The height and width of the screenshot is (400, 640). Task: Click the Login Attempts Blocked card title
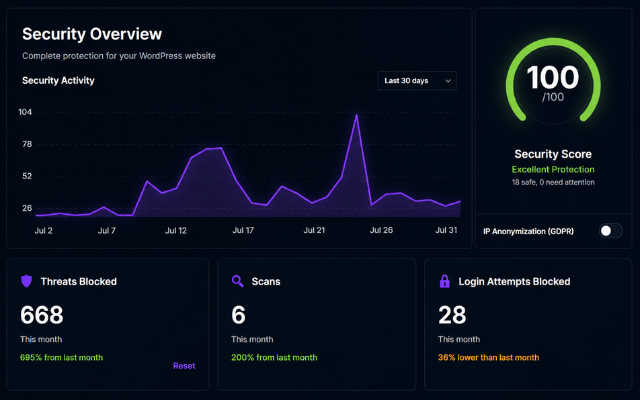pyautogui.click(x=514, y=282)
